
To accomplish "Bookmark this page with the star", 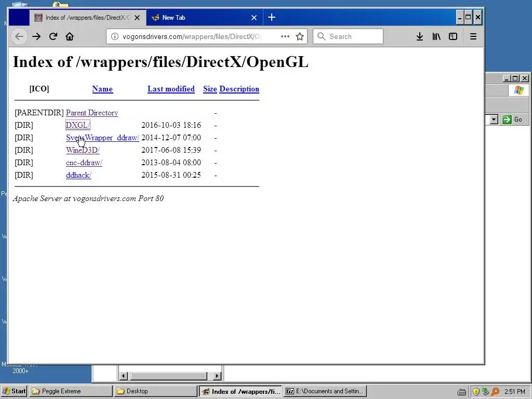I will pos(300,36).
